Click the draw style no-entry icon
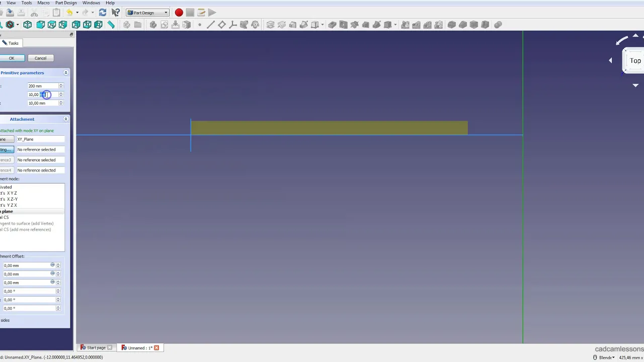This screenshot has height=362, width=644. coord(10,25)
